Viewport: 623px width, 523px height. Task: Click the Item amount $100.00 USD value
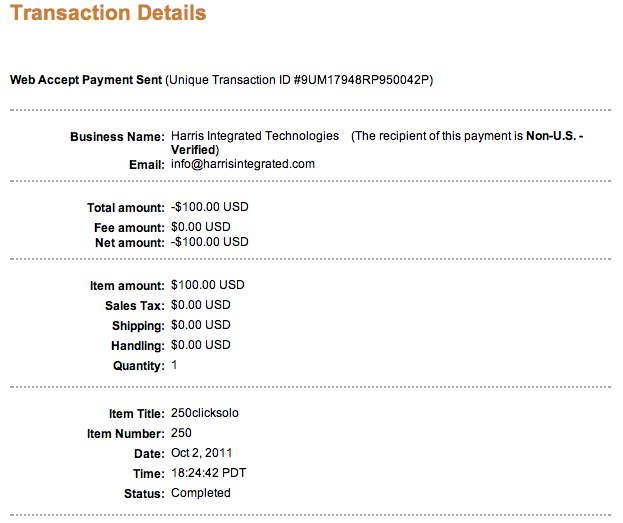(207, 286)
